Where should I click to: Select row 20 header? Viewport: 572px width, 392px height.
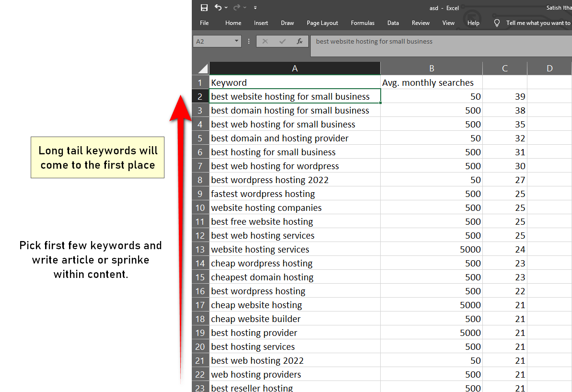point(200,347)
